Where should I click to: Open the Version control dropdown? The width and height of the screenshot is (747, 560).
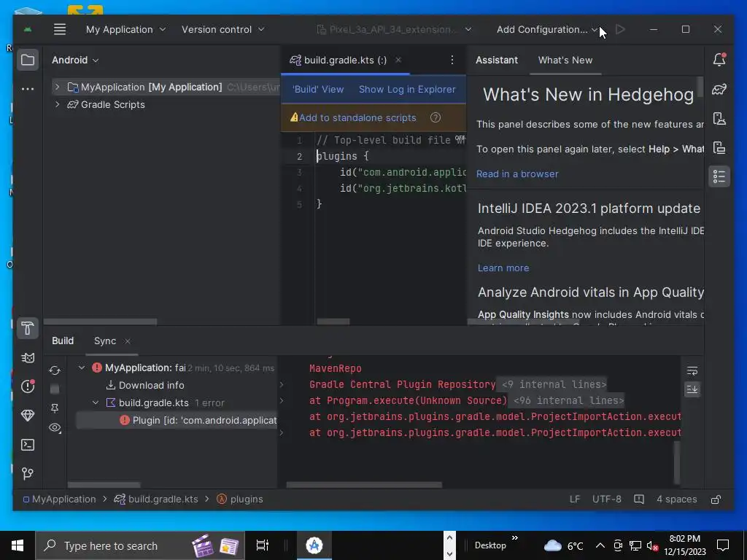click(x=222, y=29)
